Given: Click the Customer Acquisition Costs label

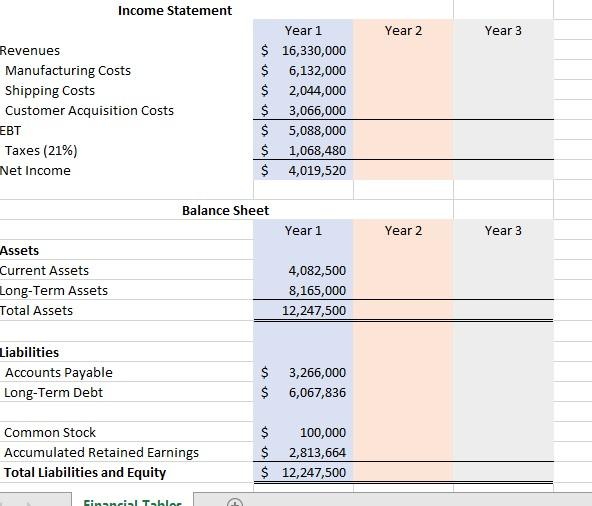Looking at the screenshot, I should coord(89,111).
